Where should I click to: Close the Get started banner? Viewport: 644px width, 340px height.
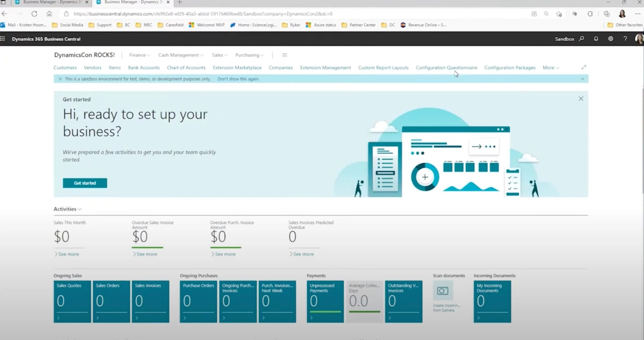[581, 98]
